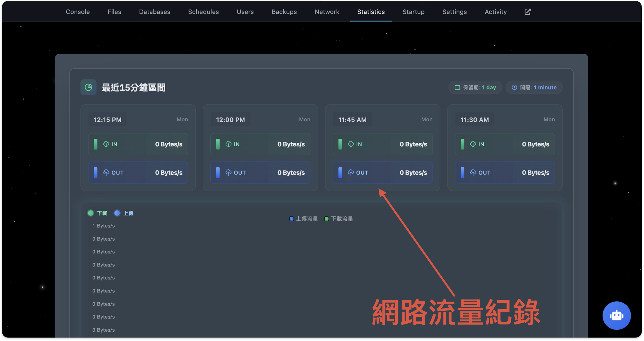Viewport: 644px width, 341px height.
Task: Click the 12:15 PM timestamp label
Action: 107,119
